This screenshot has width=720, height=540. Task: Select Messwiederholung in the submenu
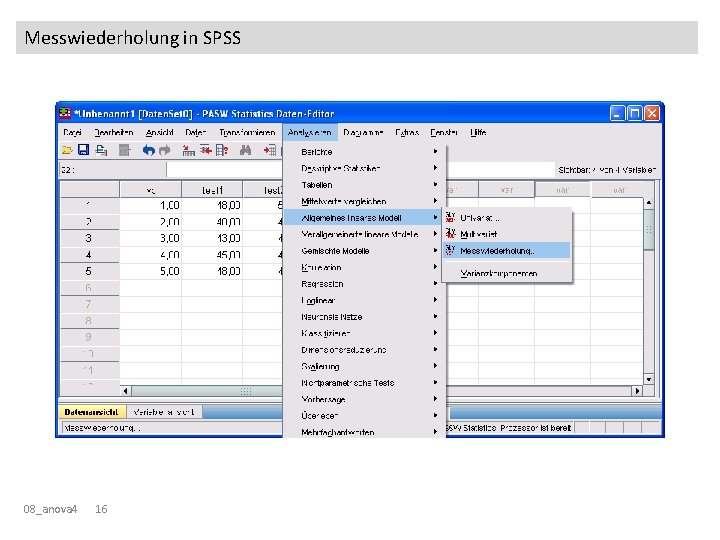506,251
